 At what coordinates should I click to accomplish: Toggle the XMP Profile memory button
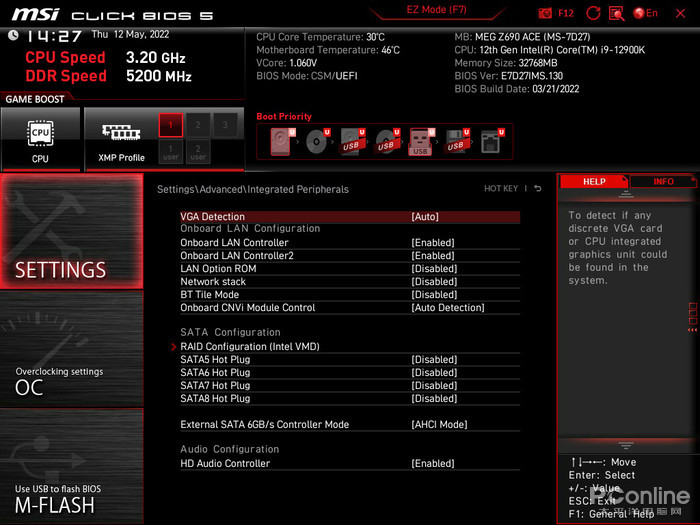pos(121,139)
